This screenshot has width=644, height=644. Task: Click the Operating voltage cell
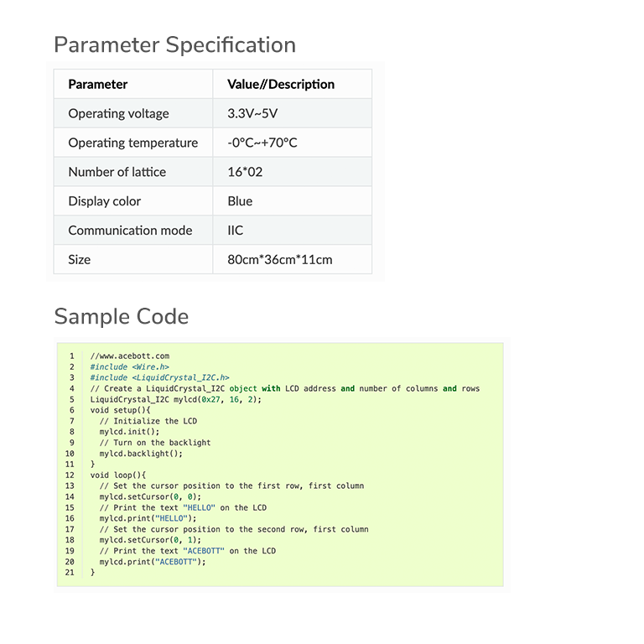point(133,113)
